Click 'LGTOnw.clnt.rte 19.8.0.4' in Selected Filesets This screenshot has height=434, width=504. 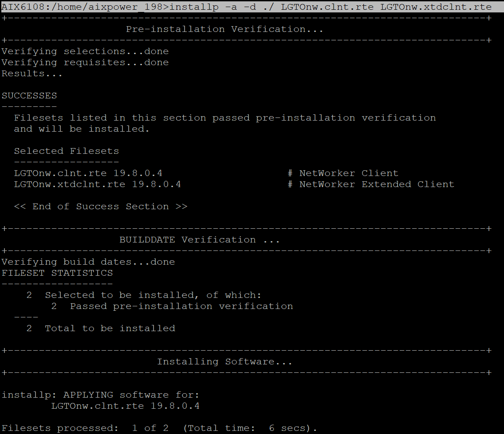(88, 173)
